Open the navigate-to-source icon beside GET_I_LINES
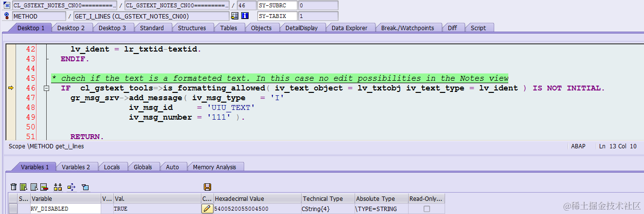Viewport: 644px width, 214px height. point(235,16)
